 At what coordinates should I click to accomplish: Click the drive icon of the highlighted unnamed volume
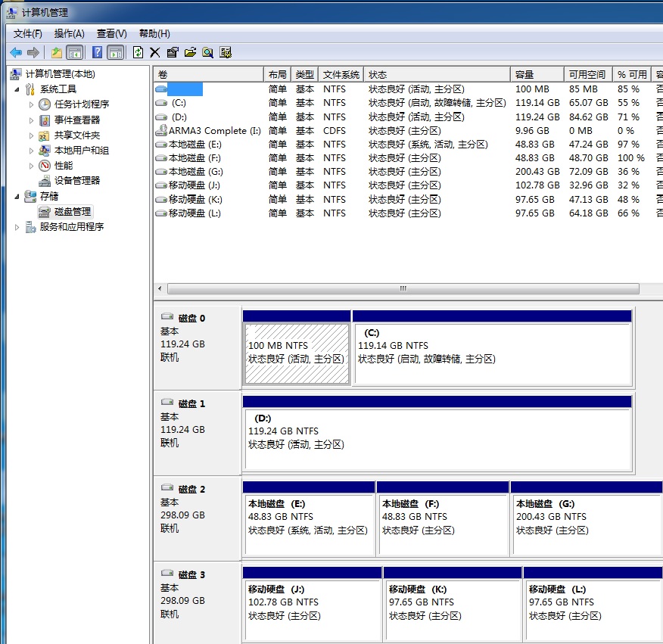pos(161,89)
